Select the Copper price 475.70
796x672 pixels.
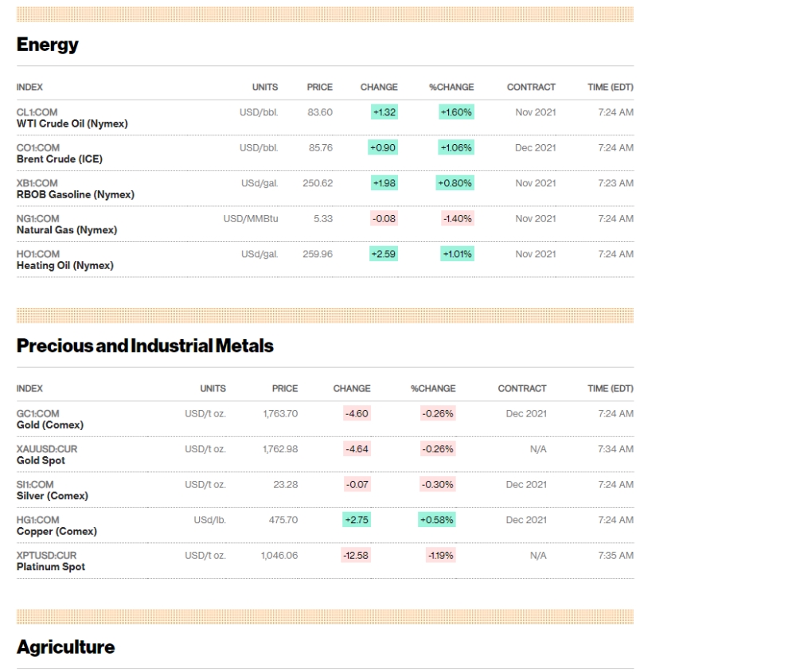tap(283, 520)
